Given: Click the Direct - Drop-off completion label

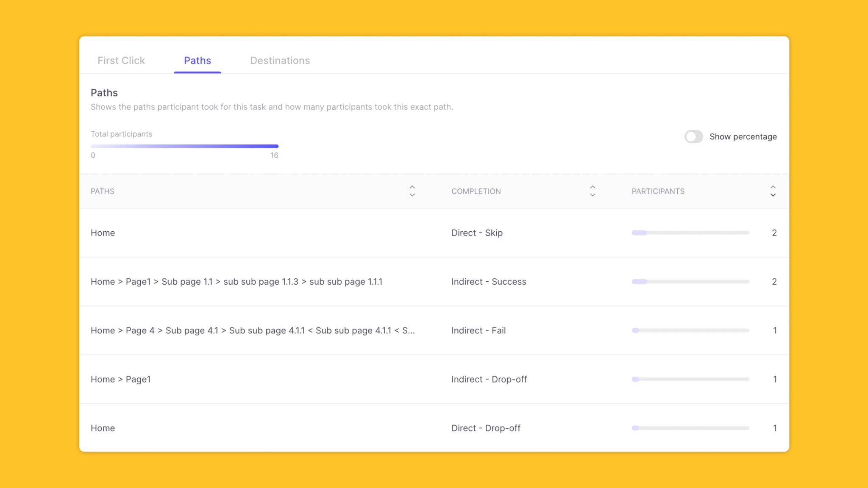Looking at the screenshot, I should 486,428.
